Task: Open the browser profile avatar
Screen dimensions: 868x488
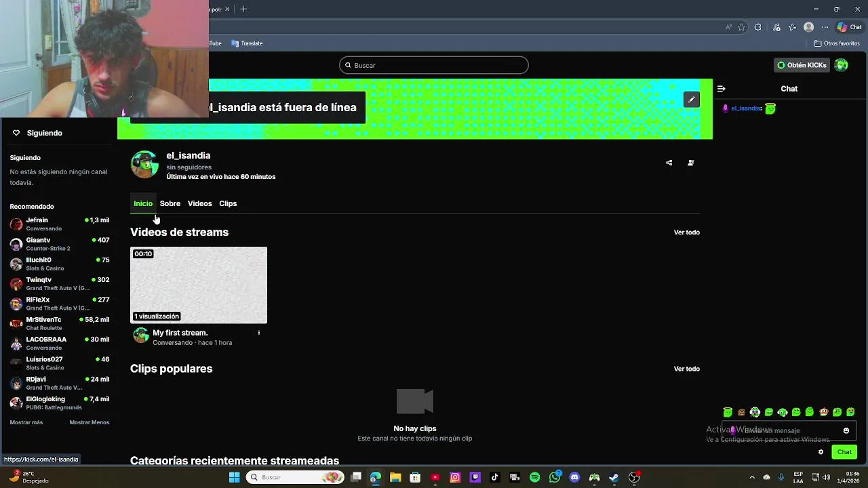Action: click(808, 27)
